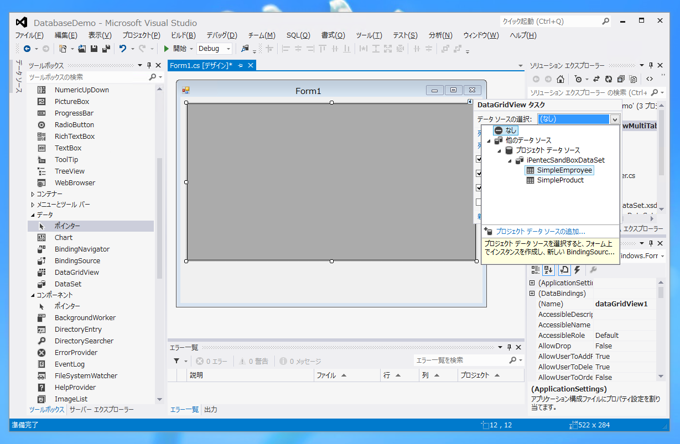Open the data source selection dropdown
The width and height of the screenshot is (680, 444).
click(x=615, y=119)
